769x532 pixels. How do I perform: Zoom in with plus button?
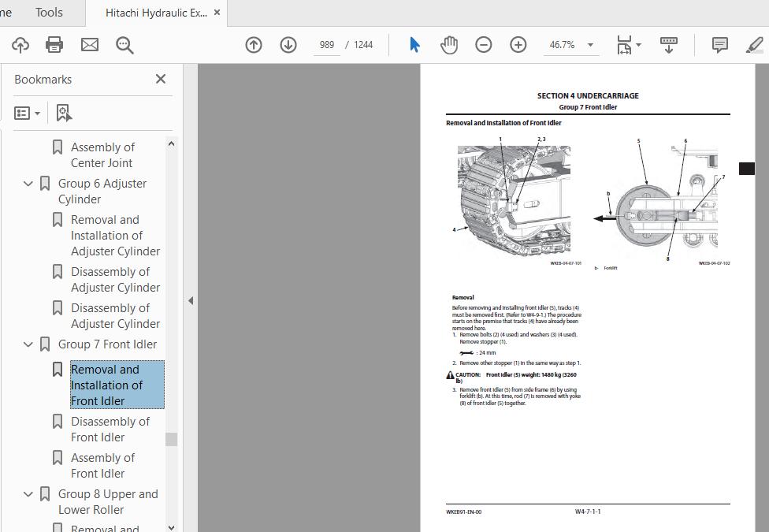click(x=518, y=45)
